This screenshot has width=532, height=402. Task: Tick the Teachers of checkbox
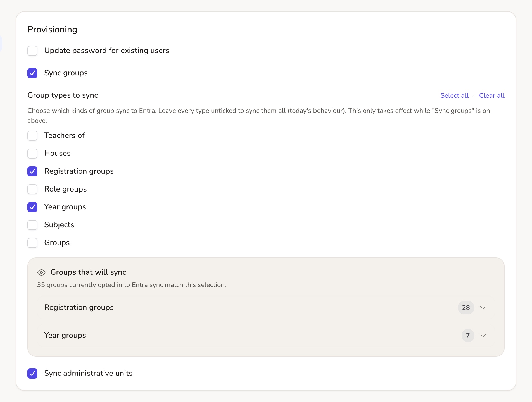32,136
